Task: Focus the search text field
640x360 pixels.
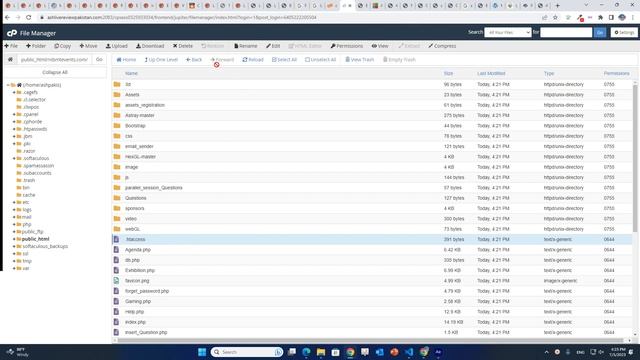Action: coord(566,32)
